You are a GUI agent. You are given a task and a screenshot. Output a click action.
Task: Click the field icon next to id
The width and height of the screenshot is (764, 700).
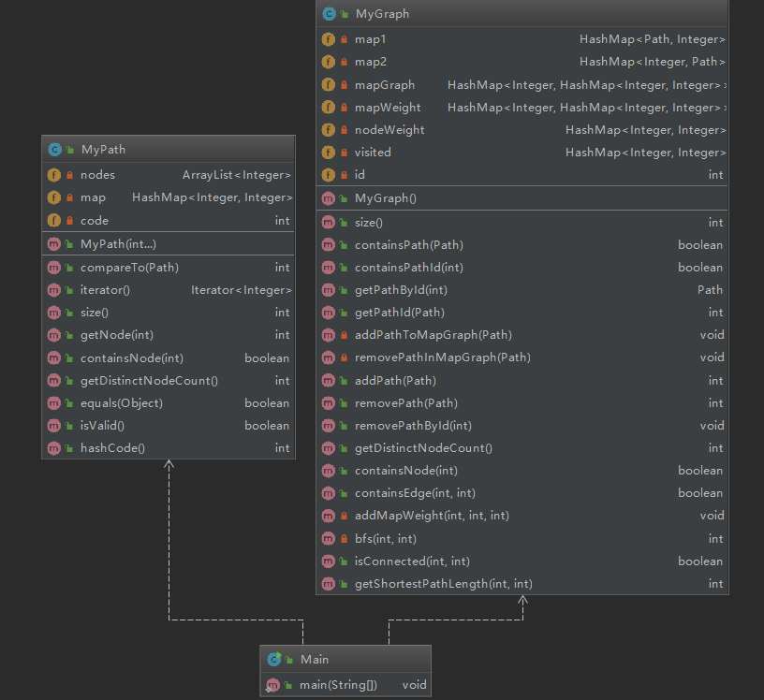point(329,175)
